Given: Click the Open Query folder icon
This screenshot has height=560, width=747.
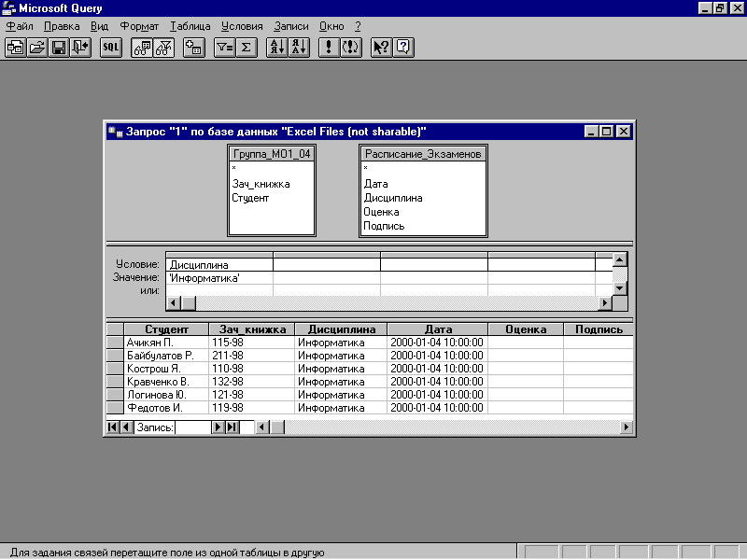Looking at the screenshot, I should pos(36,49).
